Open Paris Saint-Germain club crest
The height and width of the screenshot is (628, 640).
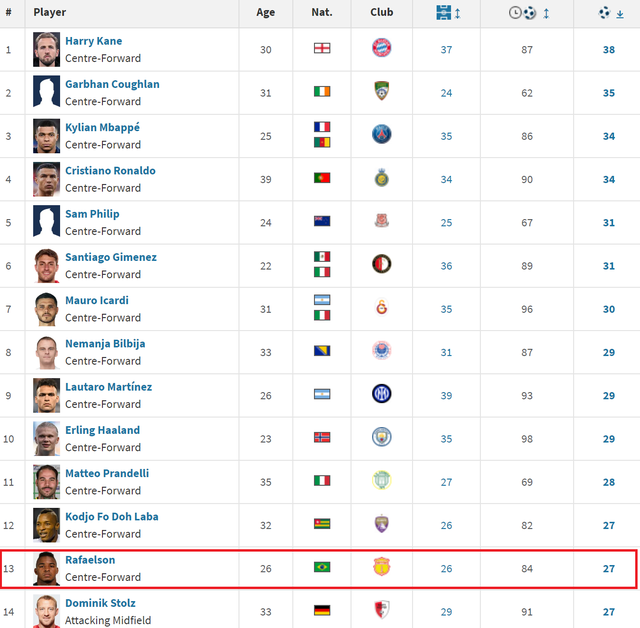pyautogui.click(x=382, y=134)
